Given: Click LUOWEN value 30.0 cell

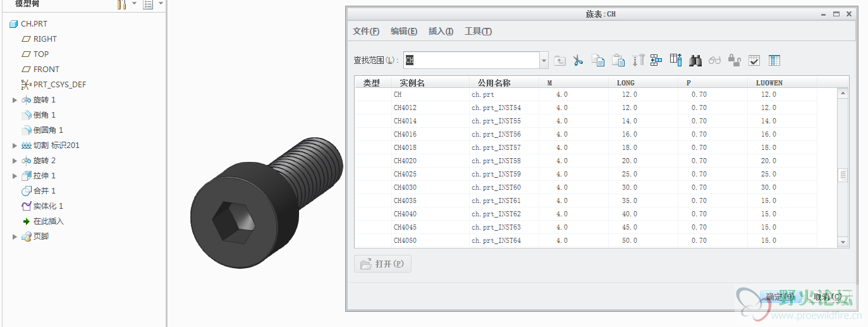Looking at the screenshot, I should tap(769, 187).
